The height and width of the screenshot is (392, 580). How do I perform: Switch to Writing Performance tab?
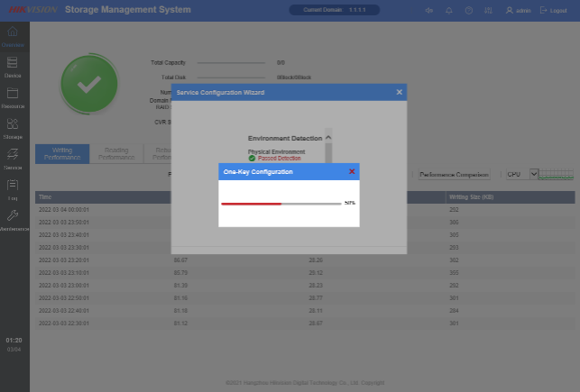click(x=62, y=153)
